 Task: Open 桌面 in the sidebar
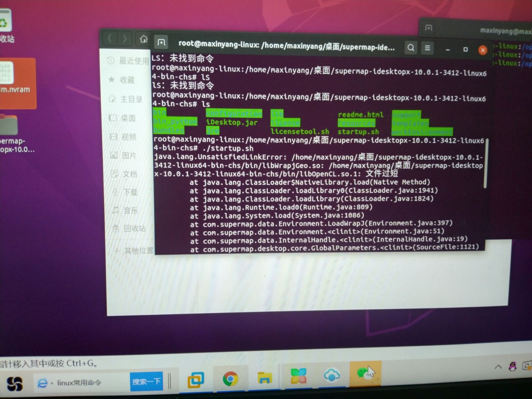pyautogui.click(x=123, y=118)
